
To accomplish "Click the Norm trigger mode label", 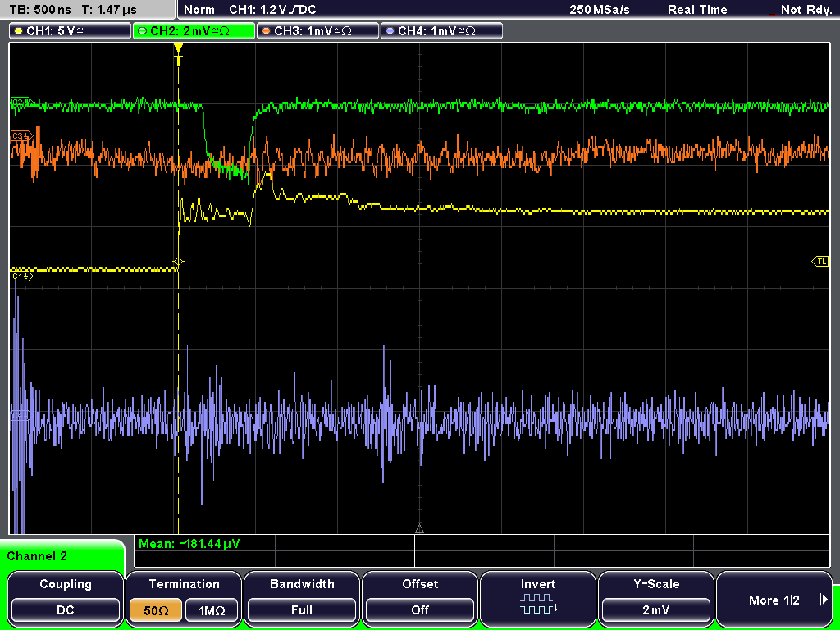I will 199,10.
